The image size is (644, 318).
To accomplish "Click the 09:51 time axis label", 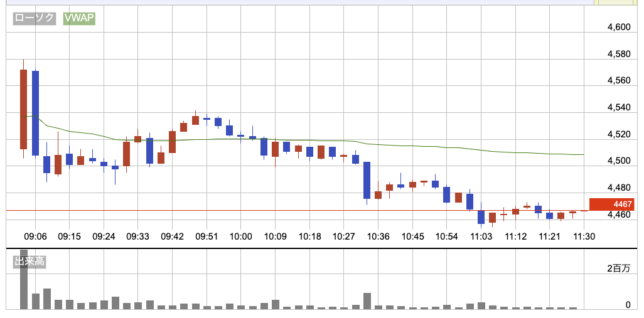I will click(207, 236).
